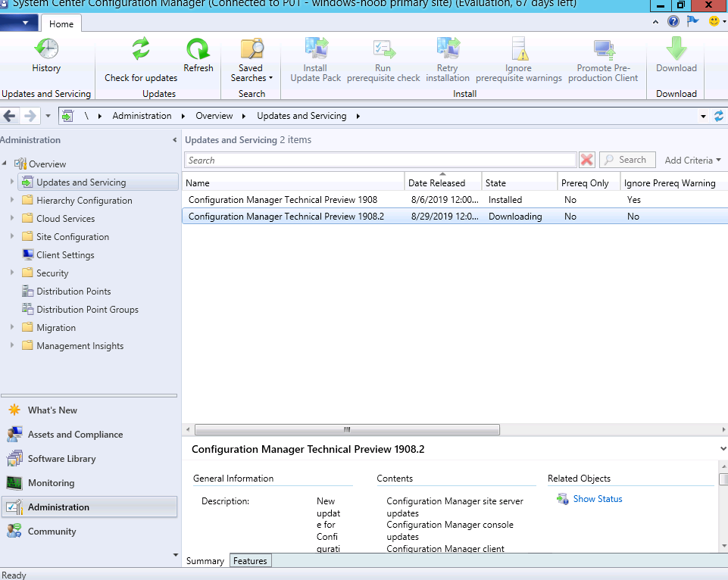
Task: Select Distribution Point Groups node
Action: pos(87,310)
